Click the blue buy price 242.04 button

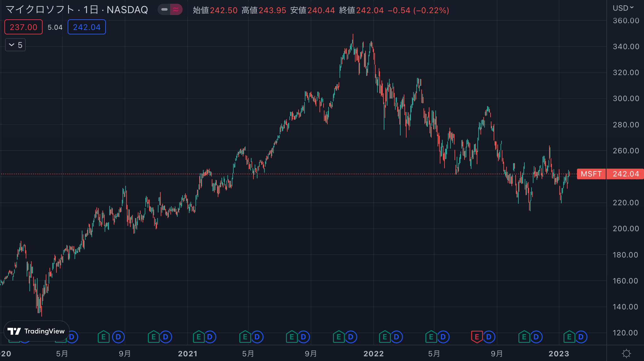[87, 27]
